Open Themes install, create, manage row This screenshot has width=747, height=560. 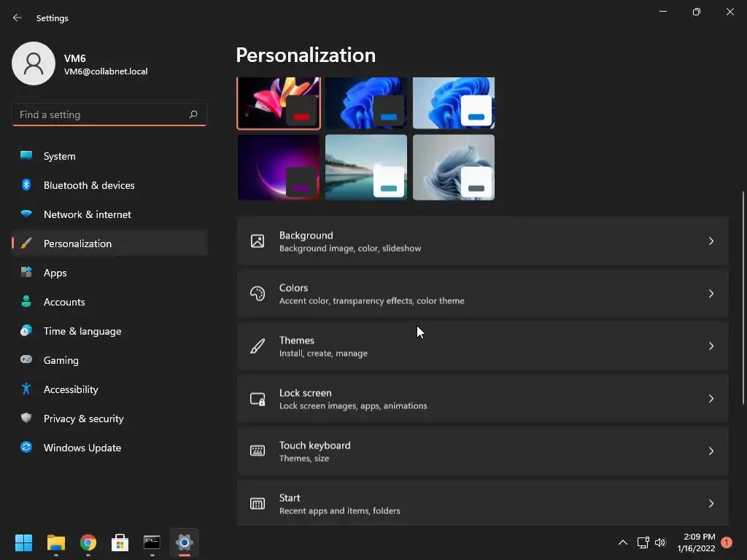click(x=483, y=346)
